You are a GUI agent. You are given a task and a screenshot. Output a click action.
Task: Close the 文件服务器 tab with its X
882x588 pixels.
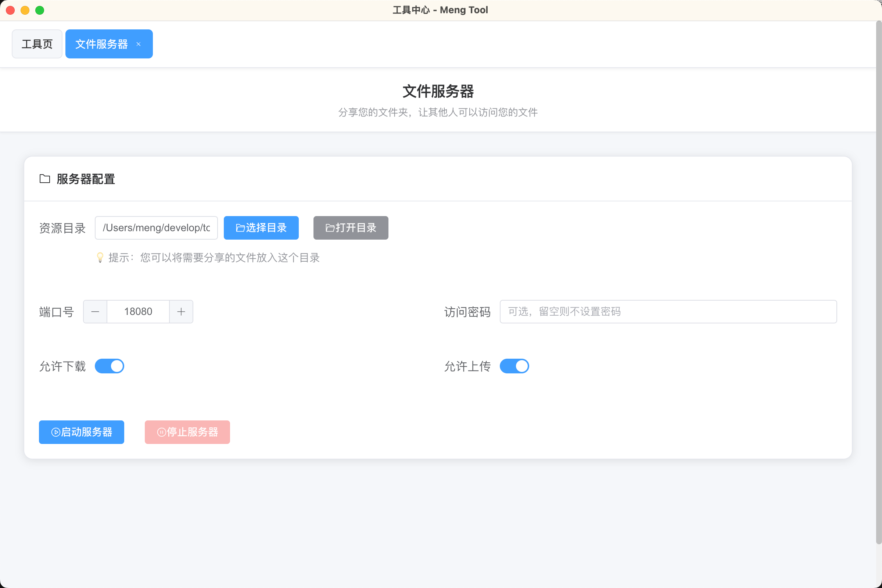139,44
